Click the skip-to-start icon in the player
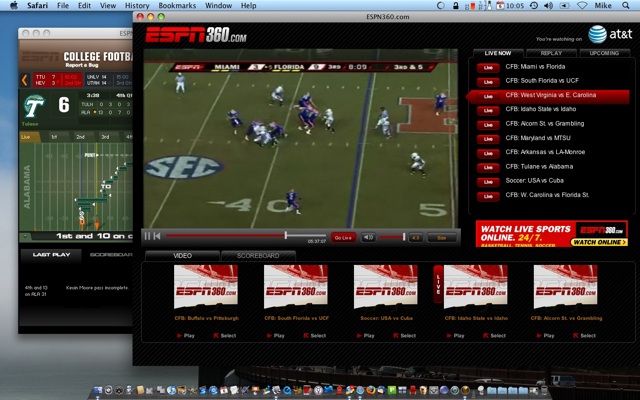Image resolution: width=640 pixels, height=400 pixels. tap(158, 237)
